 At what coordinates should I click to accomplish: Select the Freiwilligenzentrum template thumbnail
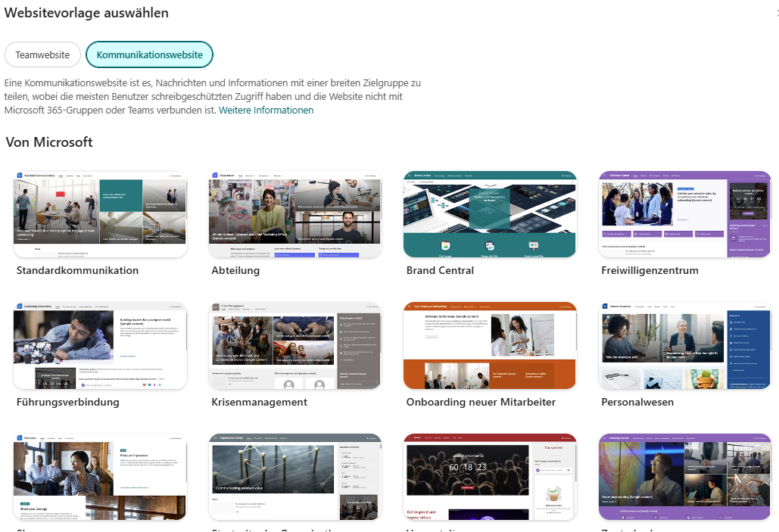click(685, 215)
